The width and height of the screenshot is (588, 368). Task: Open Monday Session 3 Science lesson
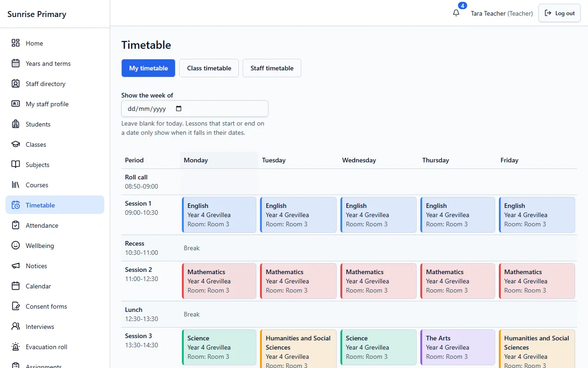click(x=219, y=347)
